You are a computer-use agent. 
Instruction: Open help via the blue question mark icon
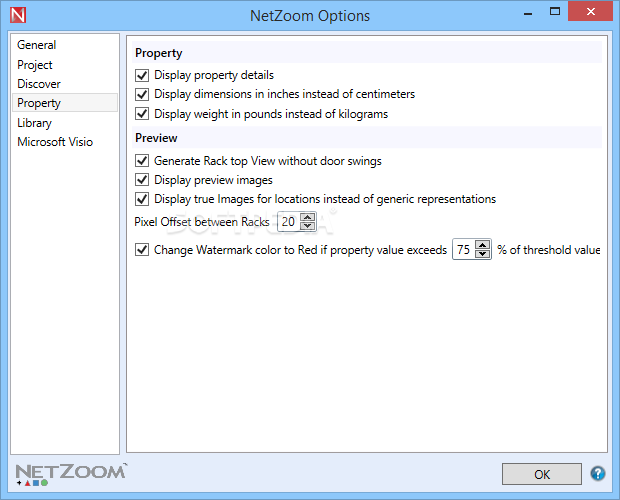(597, 473)
